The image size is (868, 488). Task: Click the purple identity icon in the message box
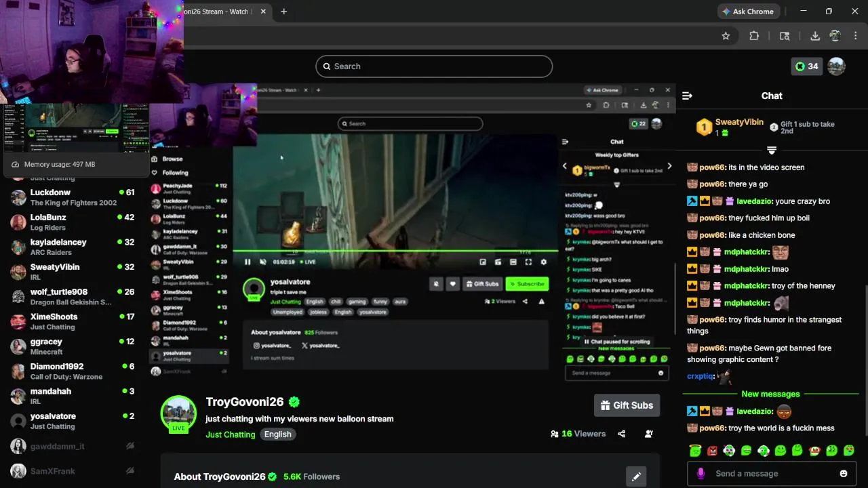(x=701, y=474)
